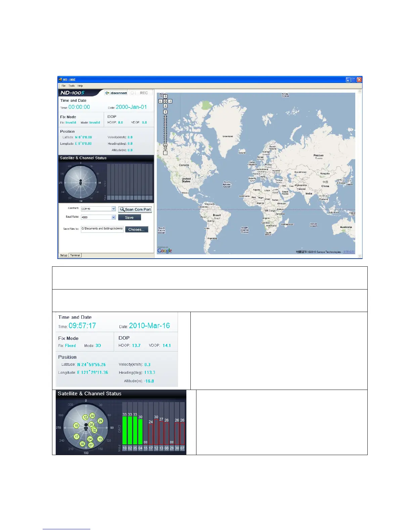Pan the map down with the arrow

[165, 106]
